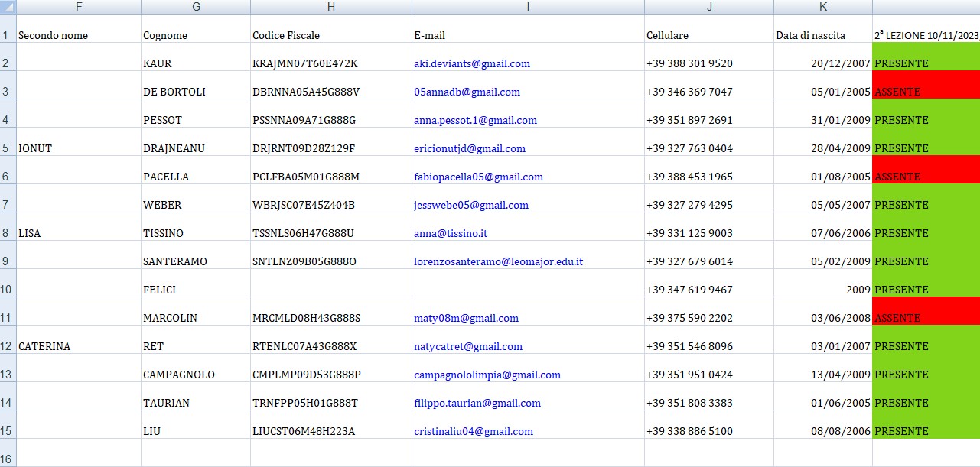This screenshot has width=980, height=467.
Task: Select column I header
Action: pos(528,7)
